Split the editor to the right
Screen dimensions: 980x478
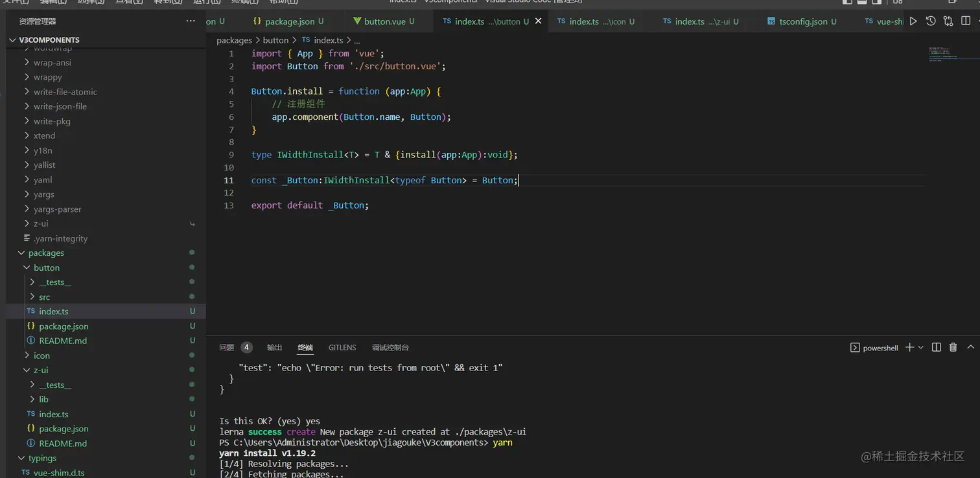(x=966, y=21)
